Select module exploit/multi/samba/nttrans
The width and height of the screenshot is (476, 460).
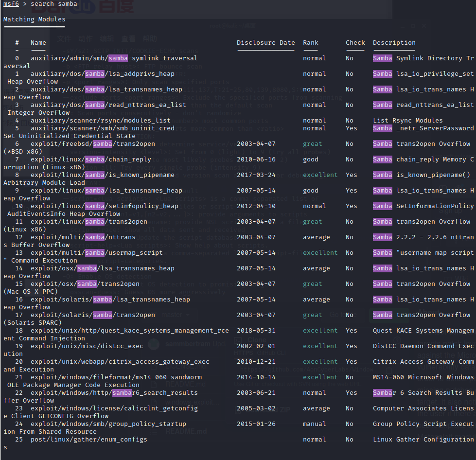tap(83, 237)
